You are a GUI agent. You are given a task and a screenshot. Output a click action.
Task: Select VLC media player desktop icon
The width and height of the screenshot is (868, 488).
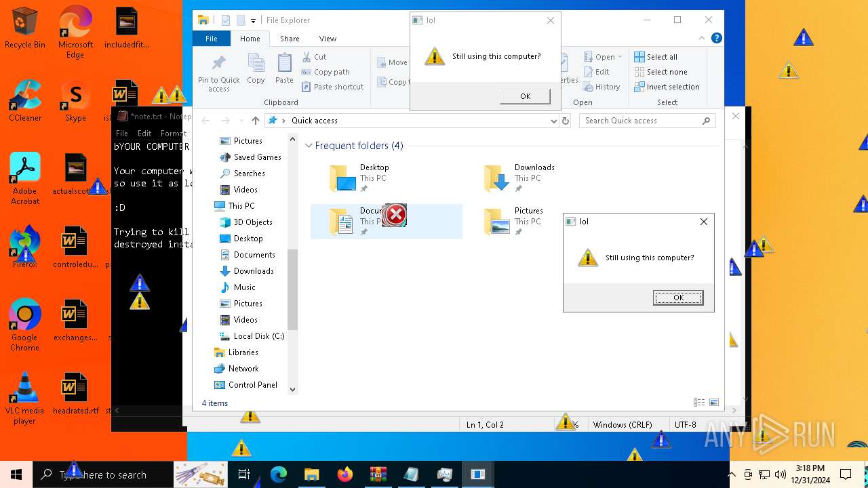pyautogui.click(x=25, y=398)
